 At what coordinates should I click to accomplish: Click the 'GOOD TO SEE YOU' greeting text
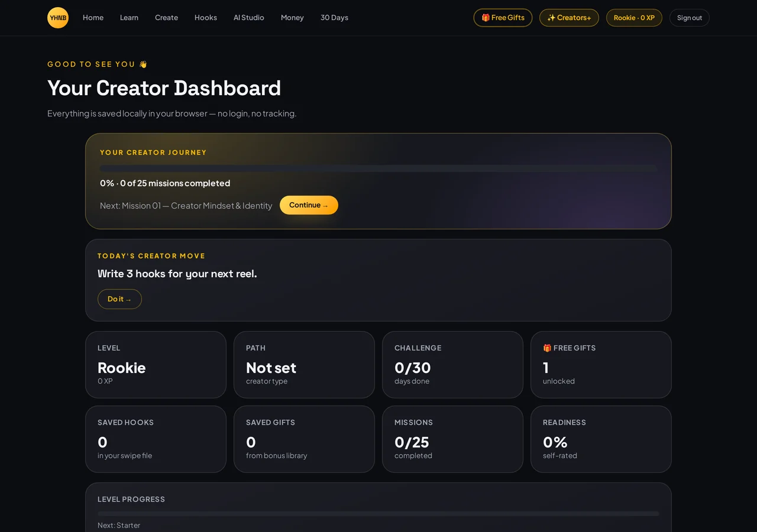[x=97, y=64]
